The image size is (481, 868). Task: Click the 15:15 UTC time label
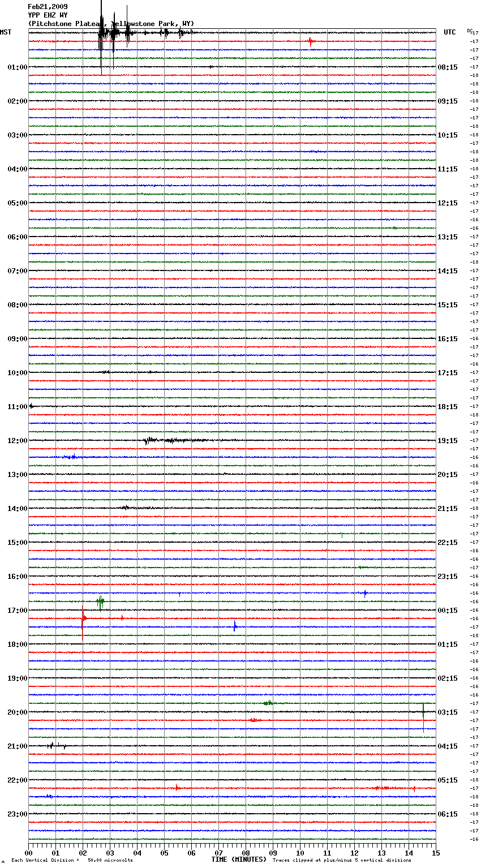pyautogui.click(x=448, y=305)
